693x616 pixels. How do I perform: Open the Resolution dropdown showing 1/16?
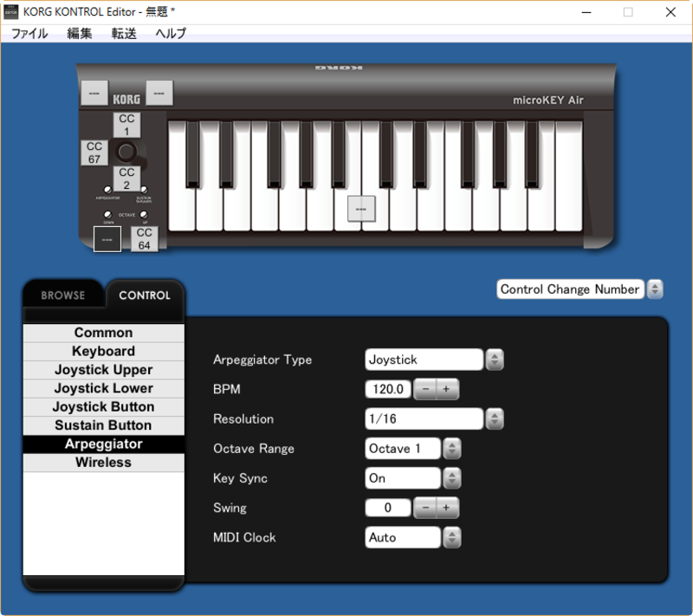point(434,419)
